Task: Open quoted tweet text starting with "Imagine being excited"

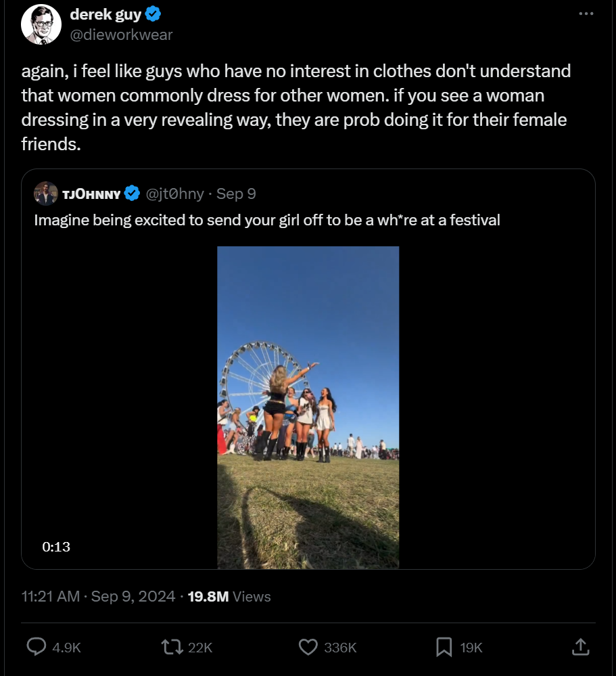Action: [x=267, y=220]
